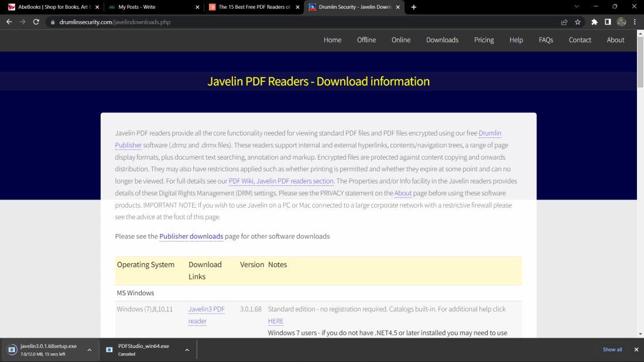The width and height of the screenshot is (644, 362).
Task: Share this page icon in address bar
Action: [x=564, y=22]
